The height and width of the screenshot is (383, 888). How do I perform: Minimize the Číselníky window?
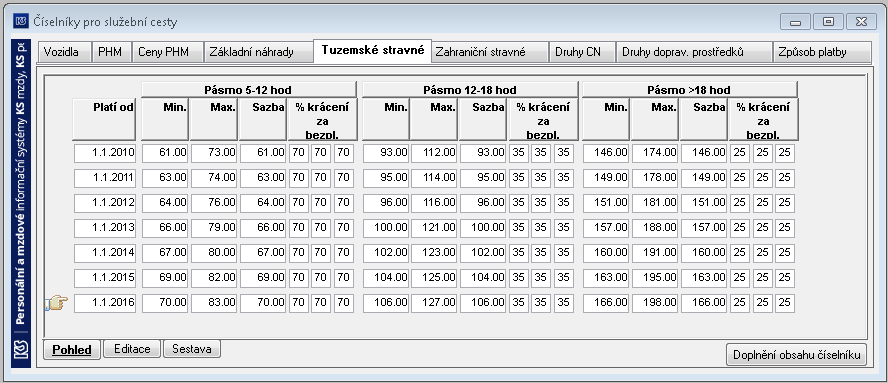[795, 22]
